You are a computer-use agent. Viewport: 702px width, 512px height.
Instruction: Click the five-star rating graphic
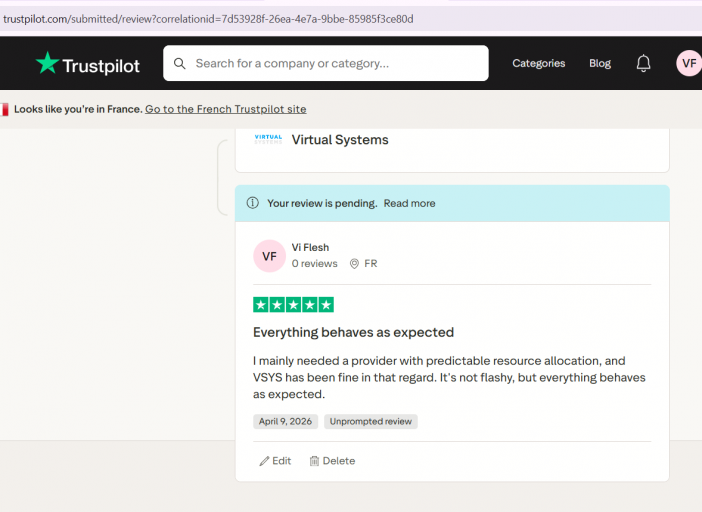tap(293, 305)
